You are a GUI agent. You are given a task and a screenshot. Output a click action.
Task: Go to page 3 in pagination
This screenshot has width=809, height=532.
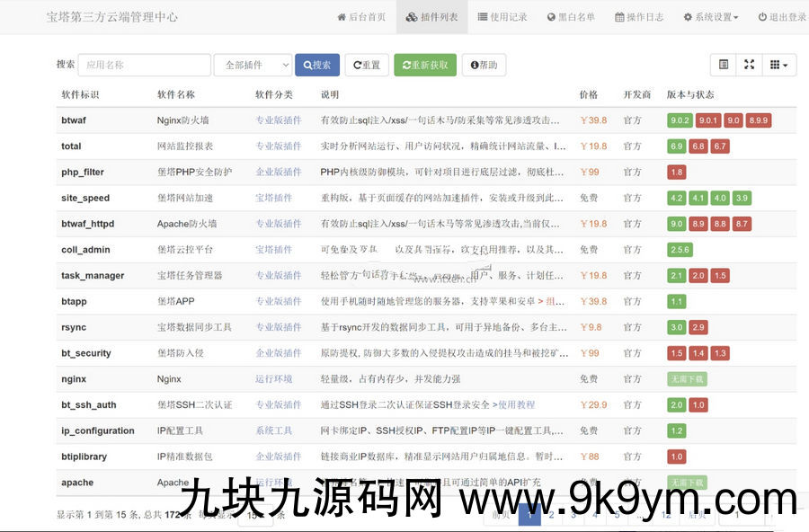[573, 515]
